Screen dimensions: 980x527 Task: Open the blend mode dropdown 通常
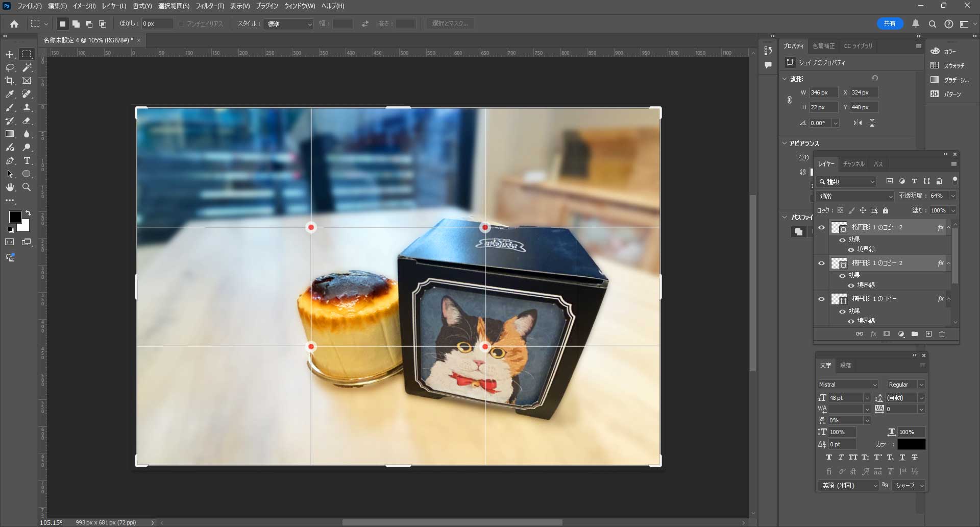[855, 196]
